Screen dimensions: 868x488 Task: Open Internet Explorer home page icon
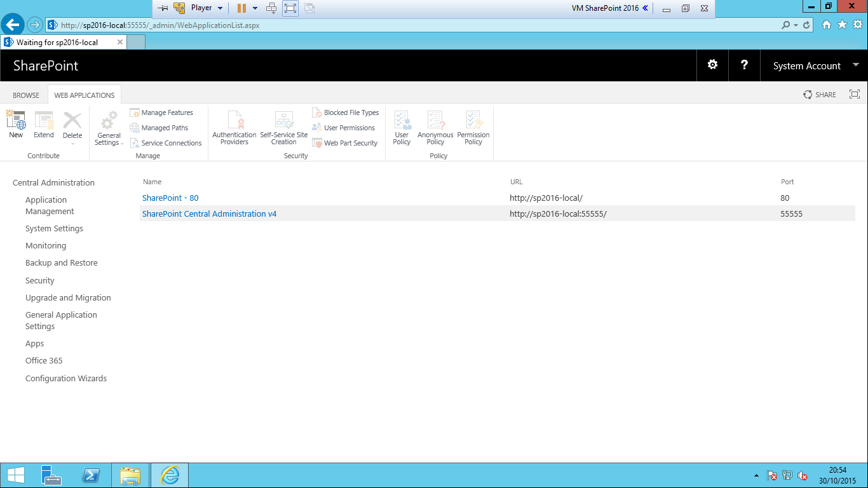click(827, 25)
